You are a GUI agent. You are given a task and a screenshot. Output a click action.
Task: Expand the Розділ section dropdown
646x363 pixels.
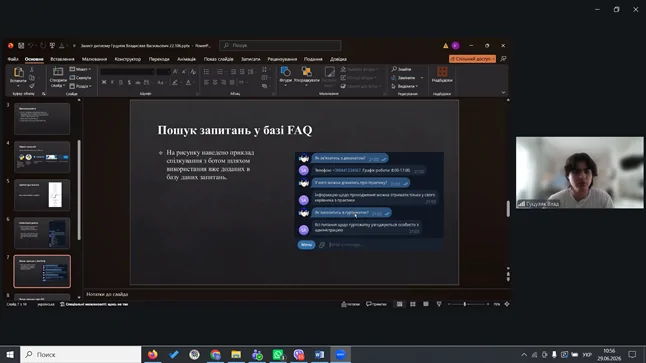pyautogui.click(x=80, y=86)
